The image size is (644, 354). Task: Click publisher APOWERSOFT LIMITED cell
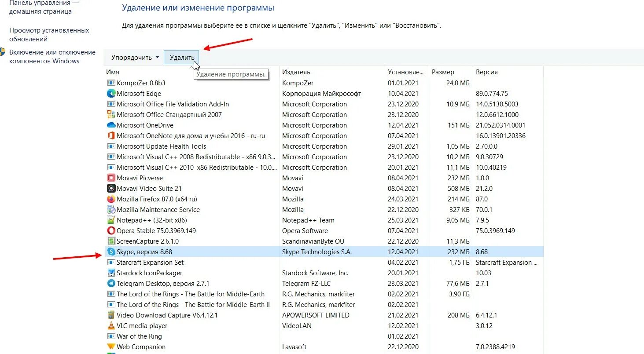click(316, 315)
